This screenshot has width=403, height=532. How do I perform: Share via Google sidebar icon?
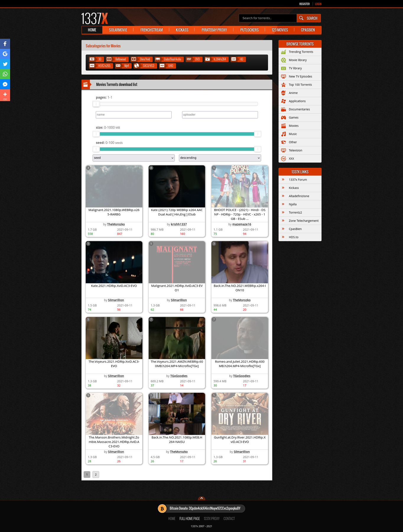tap(5, 54)
